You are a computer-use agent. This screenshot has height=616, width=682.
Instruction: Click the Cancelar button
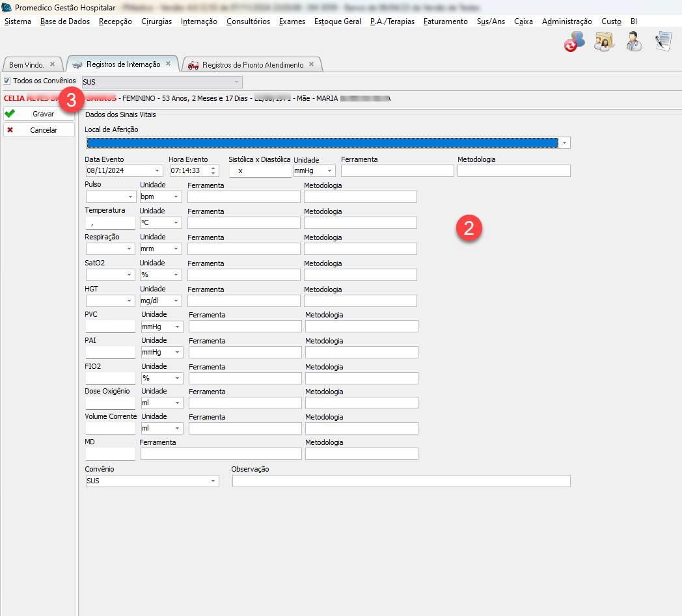(38, 130)
